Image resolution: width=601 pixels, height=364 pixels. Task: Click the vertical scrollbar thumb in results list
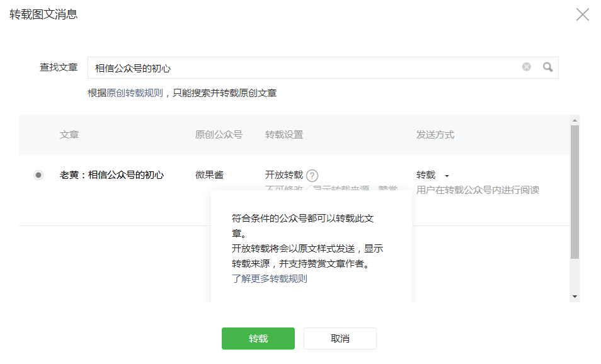[575, 192]
